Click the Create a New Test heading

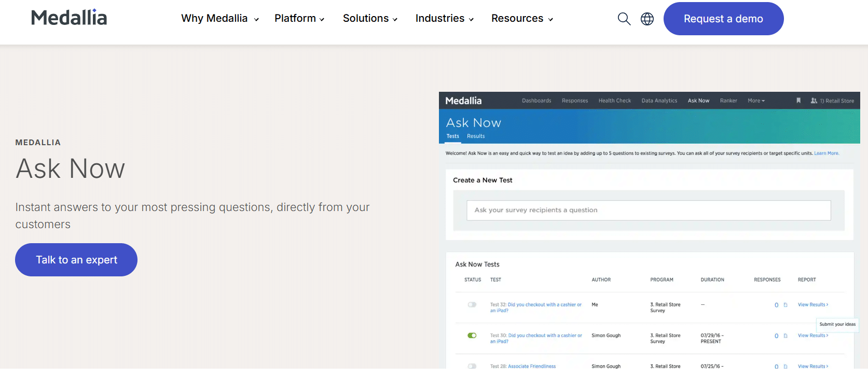tap(483, 180)
